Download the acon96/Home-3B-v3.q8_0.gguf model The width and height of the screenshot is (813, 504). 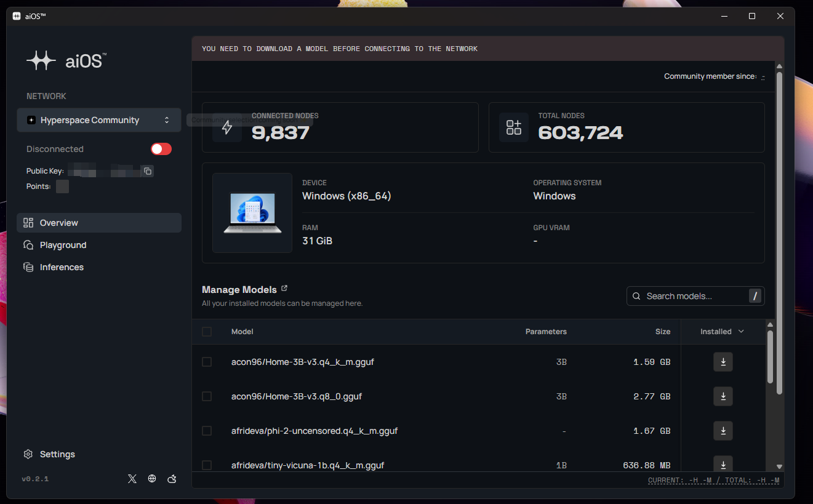coord(723,396)
